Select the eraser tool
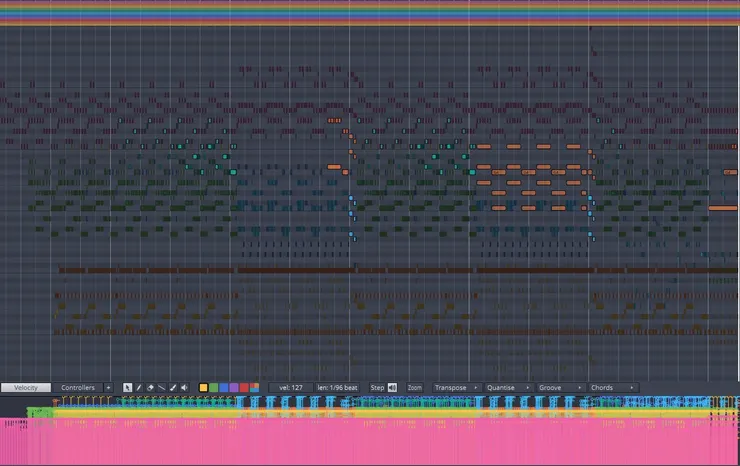 [x=150, y=388]
